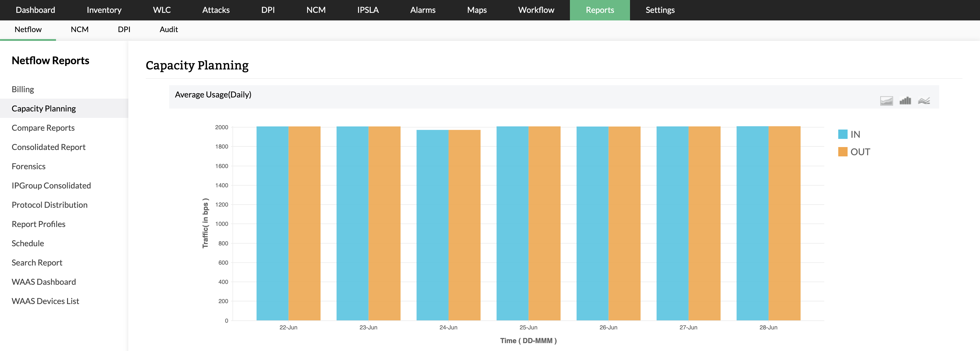Open the Schedule sidebar item
The width and height of the screenshot is (980, 351).
(28, 243)
